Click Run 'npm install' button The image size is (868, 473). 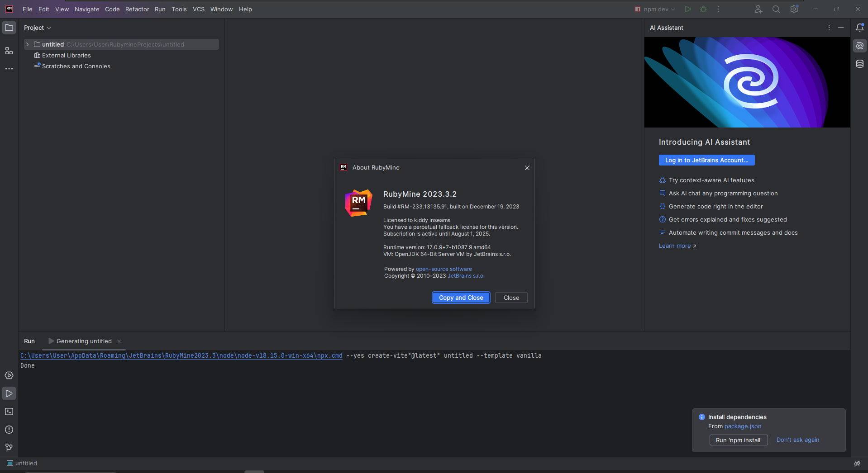738,440
